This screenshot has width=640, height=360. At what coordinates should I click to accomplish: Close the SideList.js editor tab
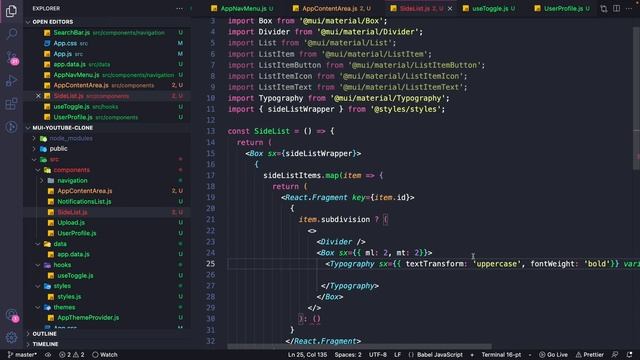(x=450, y=9)
